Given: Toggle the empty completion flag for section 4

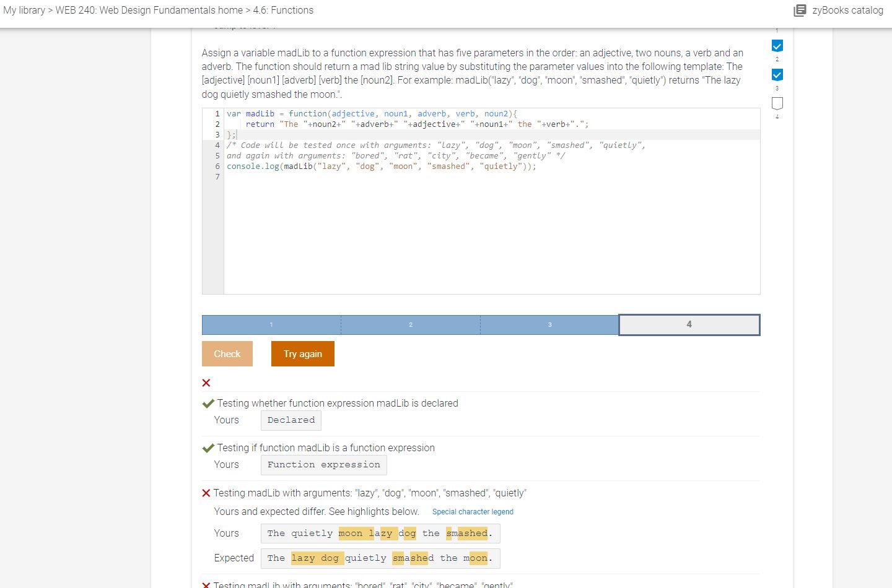Looking at the screenshot, I should pos(777,104).
